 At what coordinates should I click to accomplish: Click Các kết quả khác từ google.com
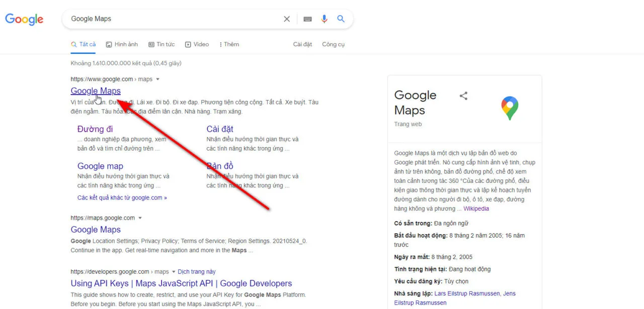[122, 198]
